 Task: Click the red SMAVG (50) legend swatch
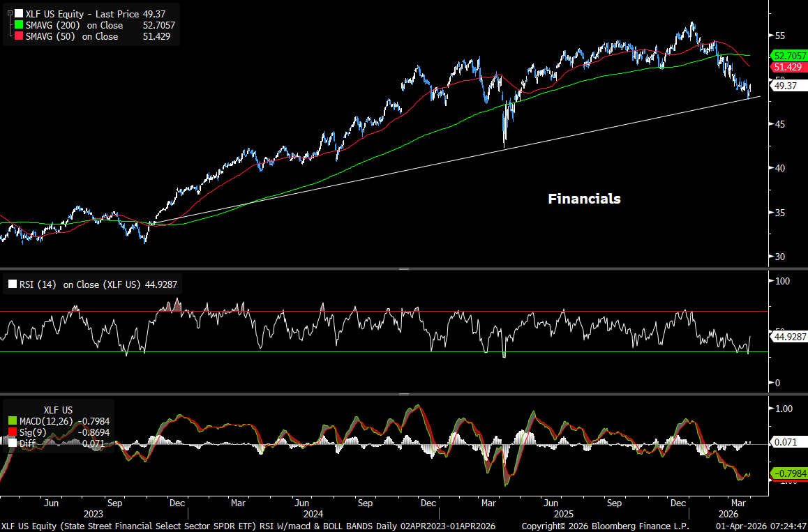coord(19,36)
